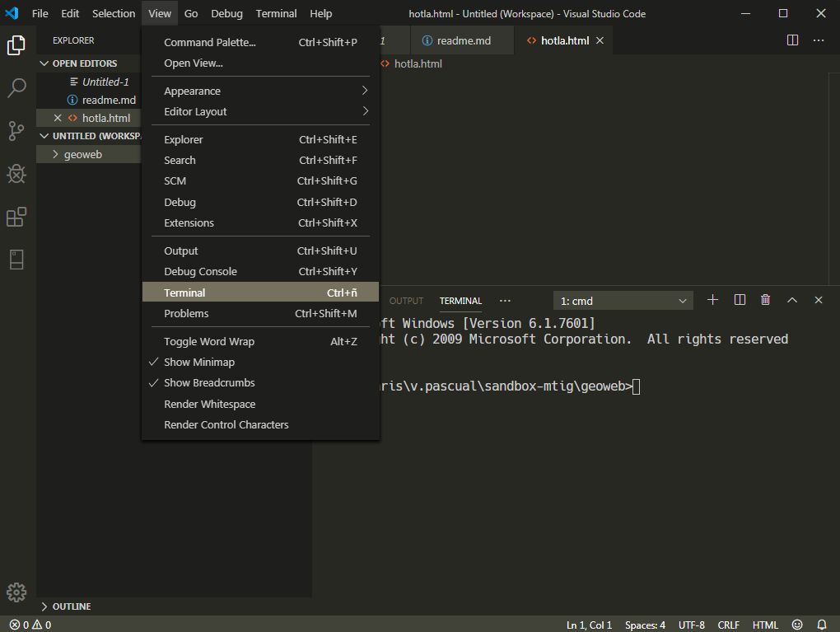The image size is (840, 632).
Task: Click UTF-8 encoding in status bar
Action: (x=691, y=625)
